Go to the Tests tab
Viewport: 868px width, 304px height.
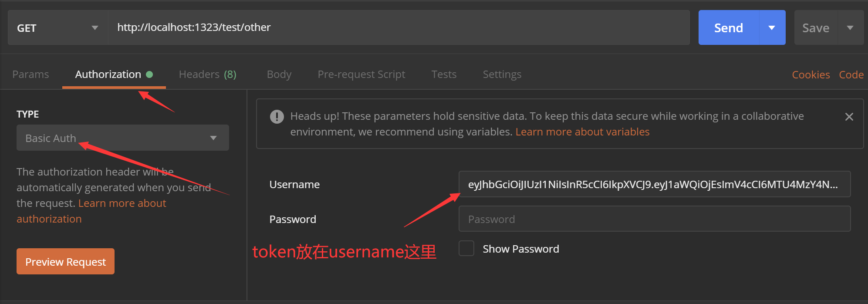444,74
